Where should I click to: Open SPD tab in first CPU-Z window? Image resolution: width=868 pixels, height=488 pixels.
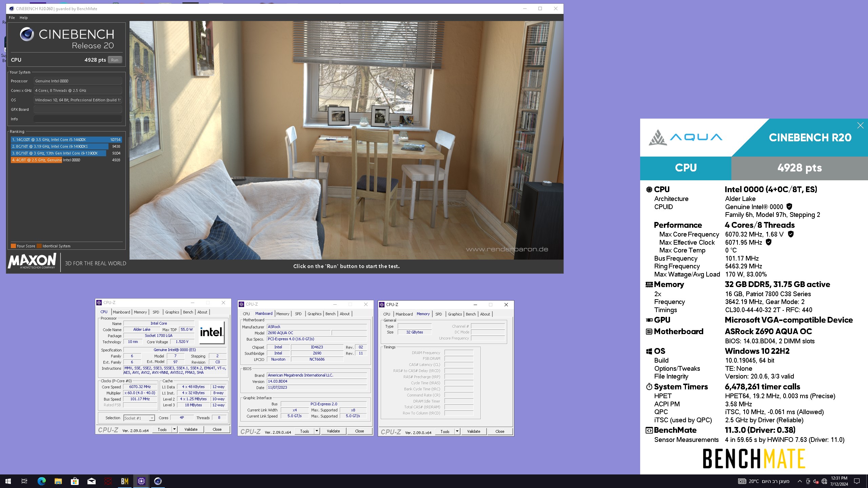point(156,312)
